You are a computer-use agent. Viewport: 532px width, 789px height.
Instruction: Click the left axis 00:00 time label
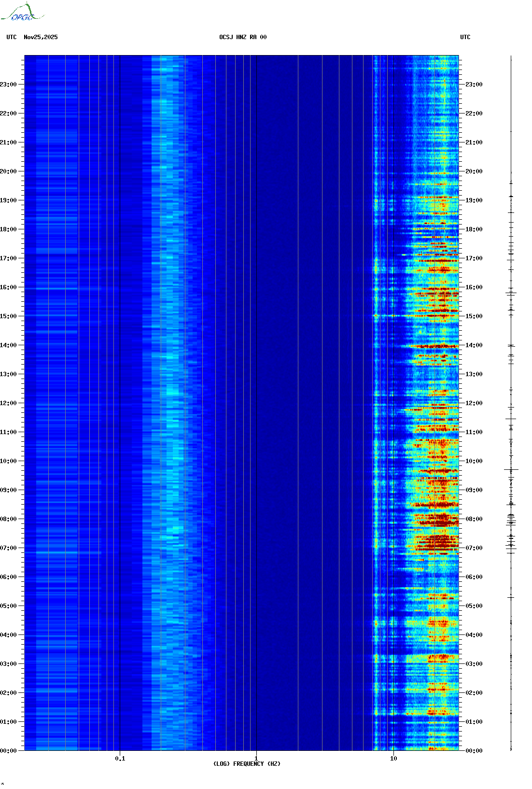tap(8, 751)
